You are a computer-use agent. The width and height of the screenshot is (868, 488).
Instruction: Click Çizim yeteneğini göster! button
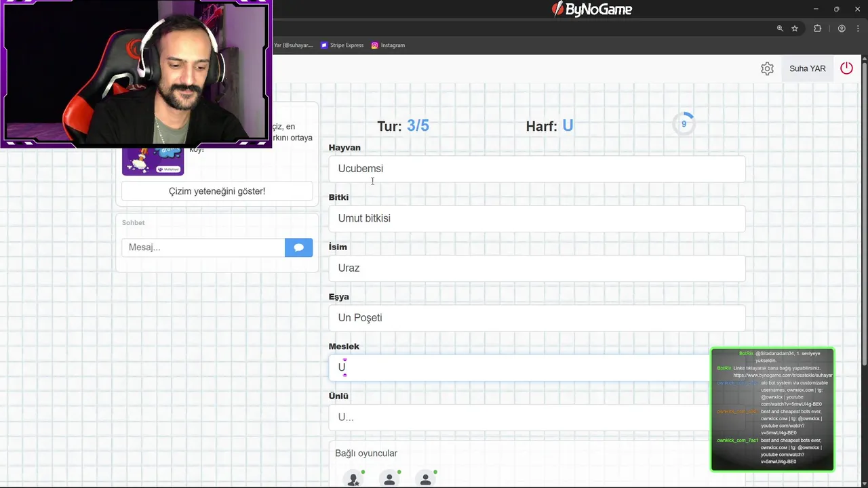coord(217,191)
